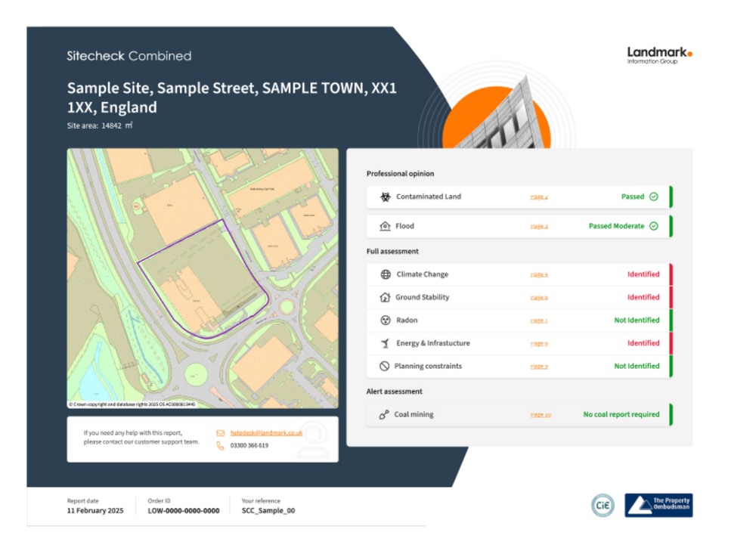Click the 'Coal mining' label
The image size is (756, 548).
point(414,414)
